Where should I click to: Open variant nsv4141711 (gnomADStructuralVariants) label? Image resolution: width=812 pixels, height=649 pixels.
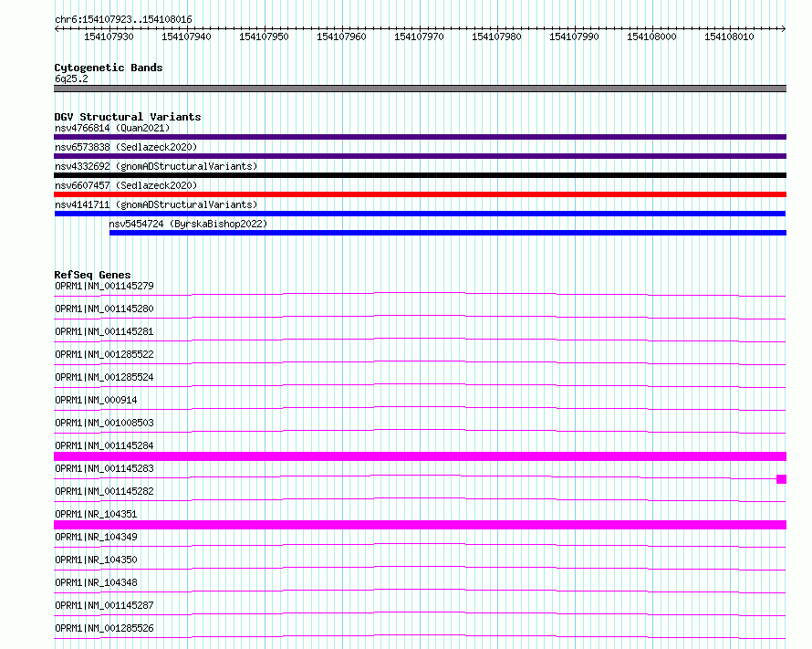pos(156,204)
